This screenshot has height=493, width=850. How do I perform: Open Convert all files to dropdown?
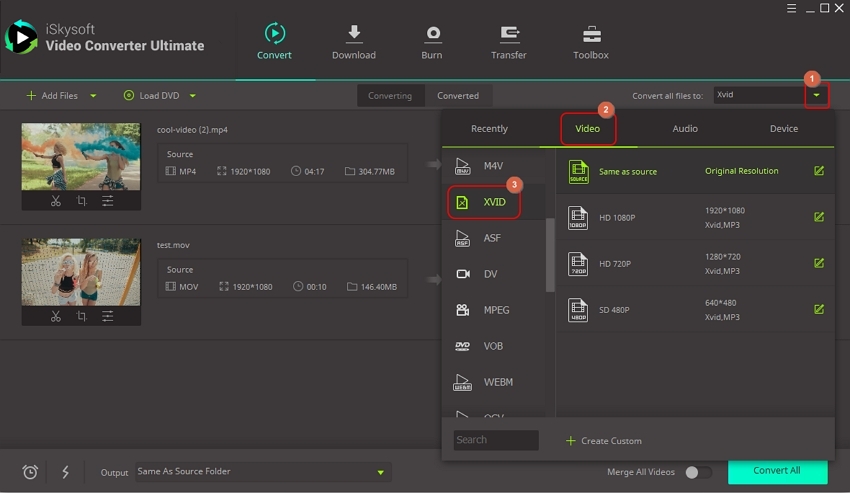[817, 96]
